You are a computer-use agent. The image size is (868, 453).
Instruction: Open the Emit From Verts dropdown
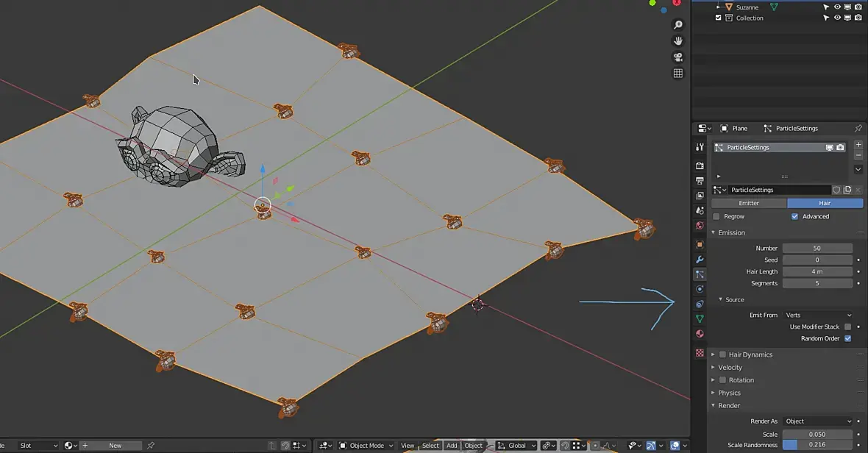point(818,315)
